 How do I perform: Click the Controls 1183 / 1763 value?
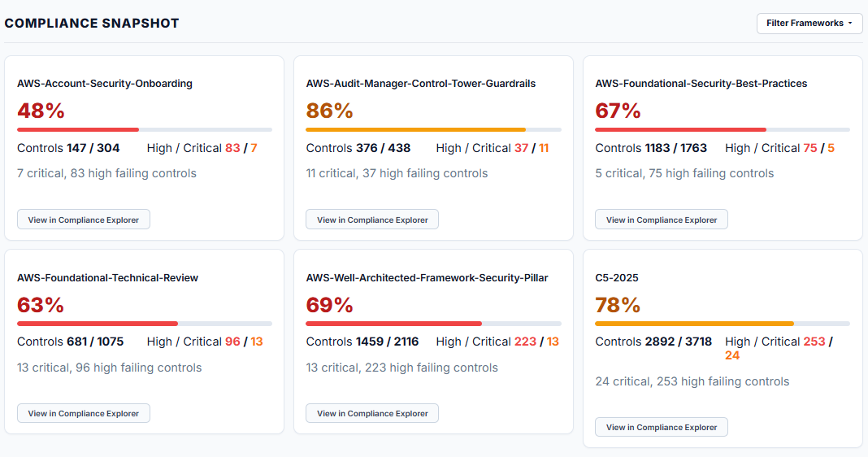tap(651, 148)
